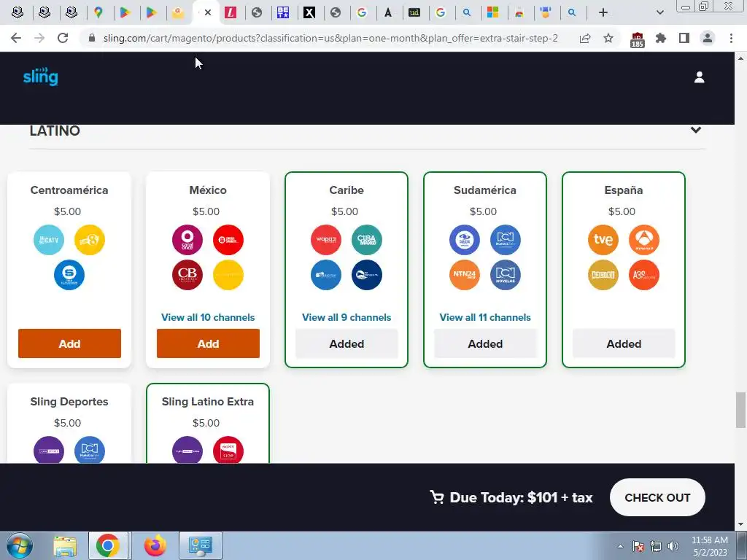Click the Cuba Max channel icon
The image size is (747, 560).
click(367, 239)
